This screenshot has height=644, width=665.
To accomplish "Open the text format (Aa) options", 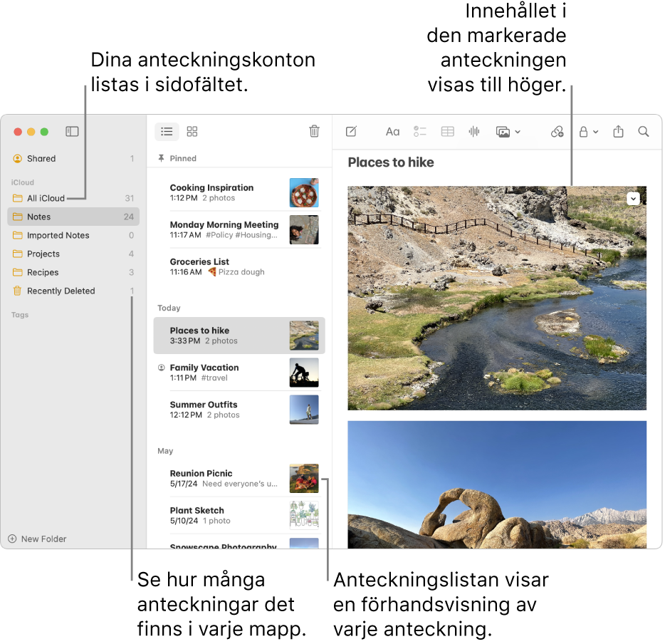I will (x=392, y=132).
